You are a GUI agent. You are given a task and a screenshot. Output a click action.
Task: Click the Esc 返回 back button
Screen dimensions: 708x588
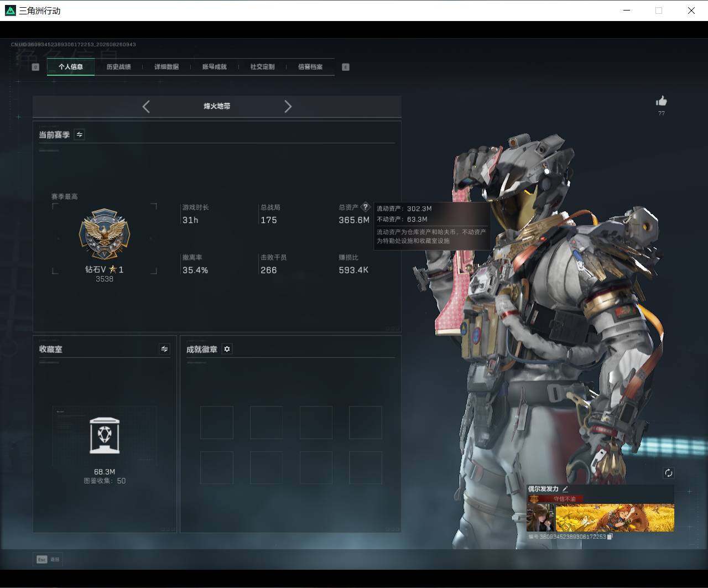coord(48,559)
